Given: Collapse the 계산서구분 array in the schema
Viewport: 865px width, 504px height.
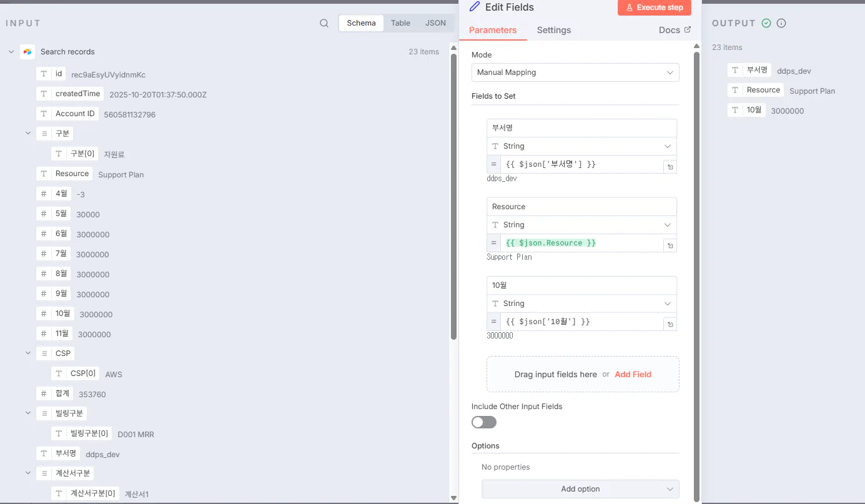Looking at the screenshot, I should pyautogui.click(x=28, y=473).
